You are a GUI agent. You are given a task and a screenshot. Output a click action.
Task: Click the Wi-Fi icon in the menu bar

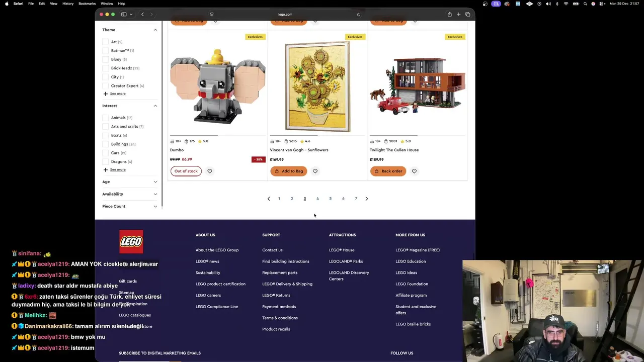566,4
